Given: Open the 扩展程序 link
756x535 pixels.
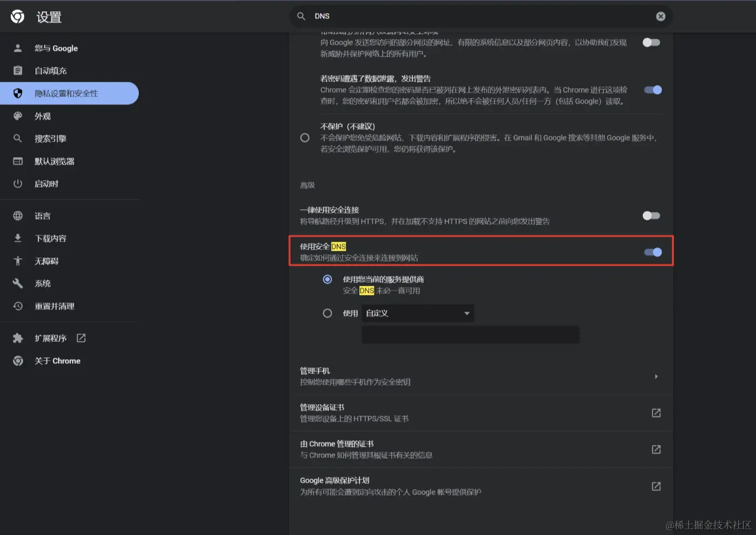Looking at the screenshot, I should tap(69, 338).
